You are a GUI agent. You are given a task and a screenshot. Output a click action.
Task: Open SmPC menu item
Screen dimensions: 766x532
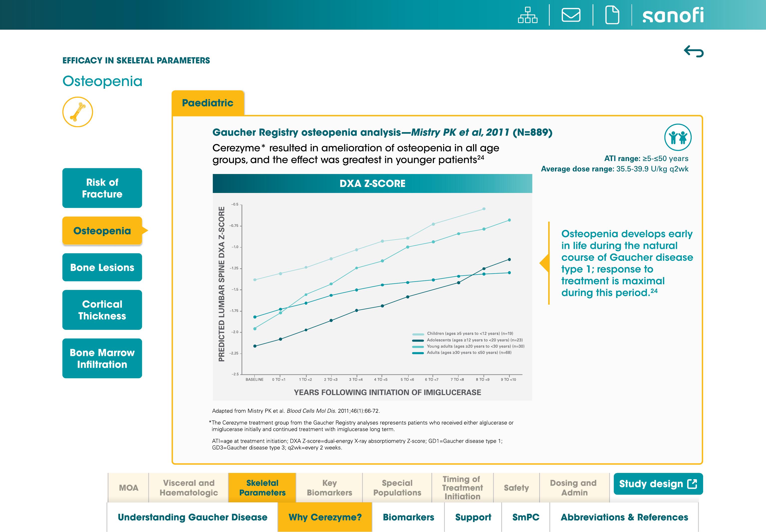(526, 517)
